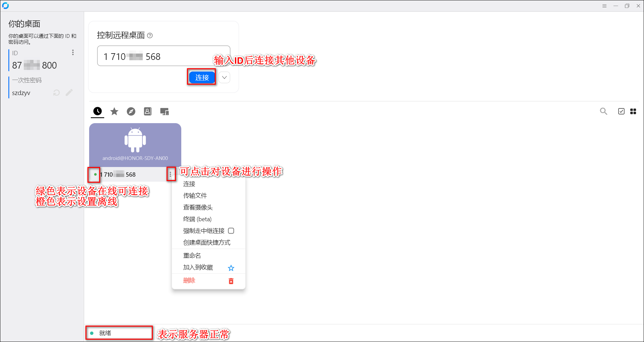Viewport: 644px width, 342px height.
Task: Click Delete in the device menu
Action: click(x=189, y=281)
